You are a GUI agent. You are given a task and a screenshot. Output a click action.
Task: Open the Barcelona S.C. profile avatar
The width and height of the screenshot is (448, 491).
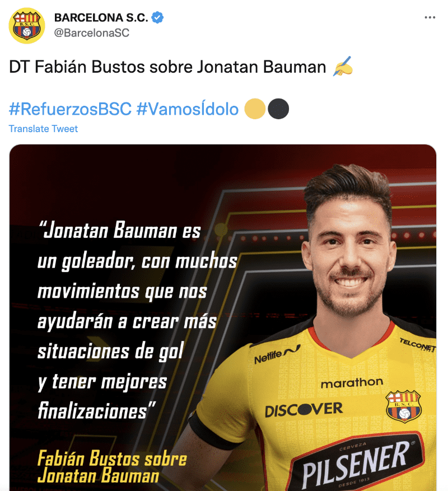point(27,25)
